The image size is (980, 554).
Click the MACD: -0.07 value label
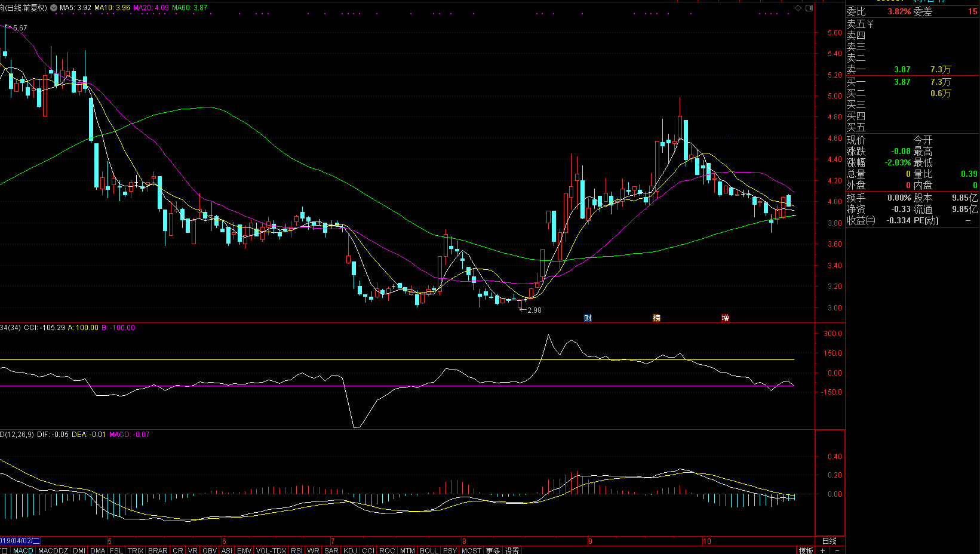(x=130, y=435)
